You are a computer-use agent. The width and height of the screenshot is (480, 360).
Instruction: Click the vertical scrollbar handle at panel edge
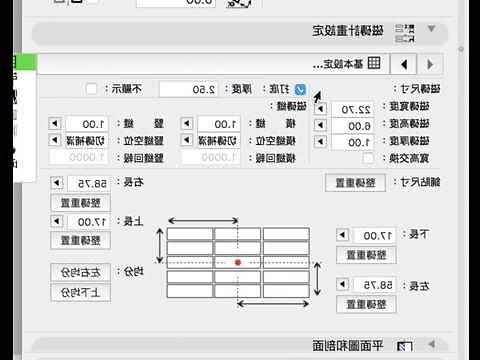461,49
